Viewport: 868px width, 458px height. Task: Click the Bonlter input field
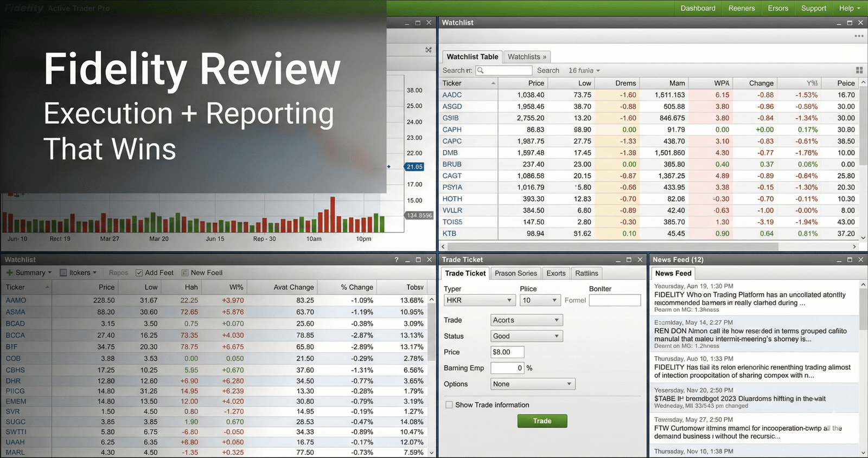[x=615, y=300]
